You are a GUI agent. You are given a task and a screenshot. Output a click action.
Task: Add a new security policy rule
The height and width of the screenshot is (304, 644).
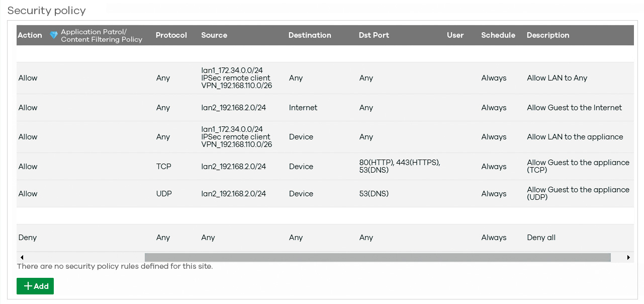[x=35, y=286]
